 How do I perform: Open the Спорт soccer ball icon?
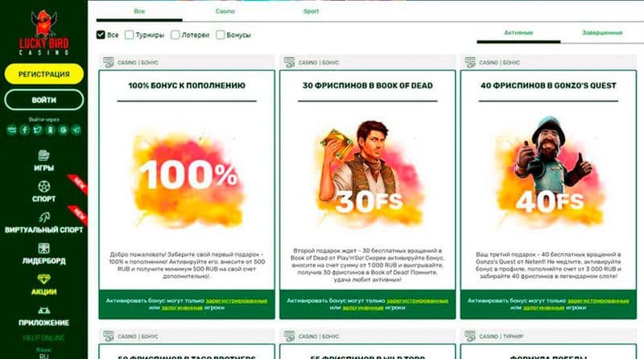pyautogui.click(x=44, y=187)
